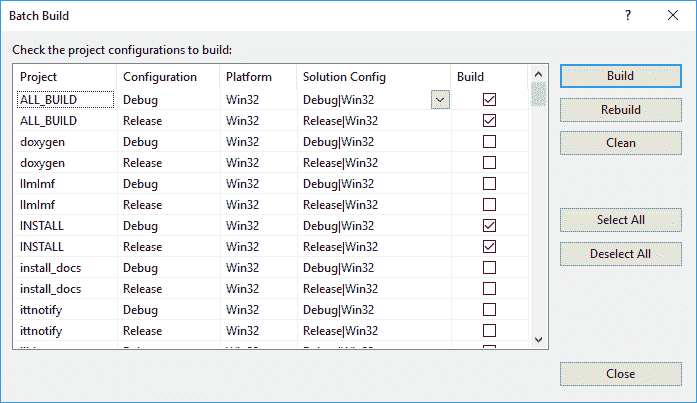Screen dimensions: 697x403
Task: Click the Rebuild button
Action: [620, 110]
